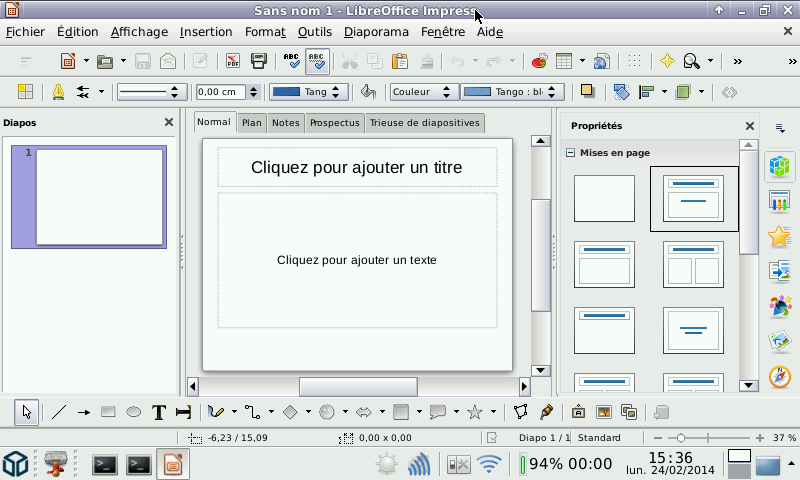
Task: Click the New presentation icon
Action: [68, 61]
